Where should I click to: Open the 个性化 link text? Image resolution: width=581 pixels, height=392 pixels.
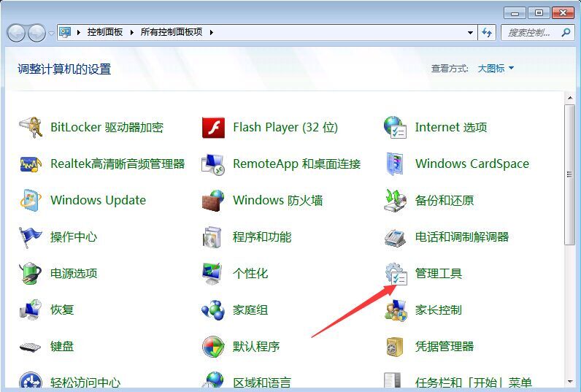[250, 274]
